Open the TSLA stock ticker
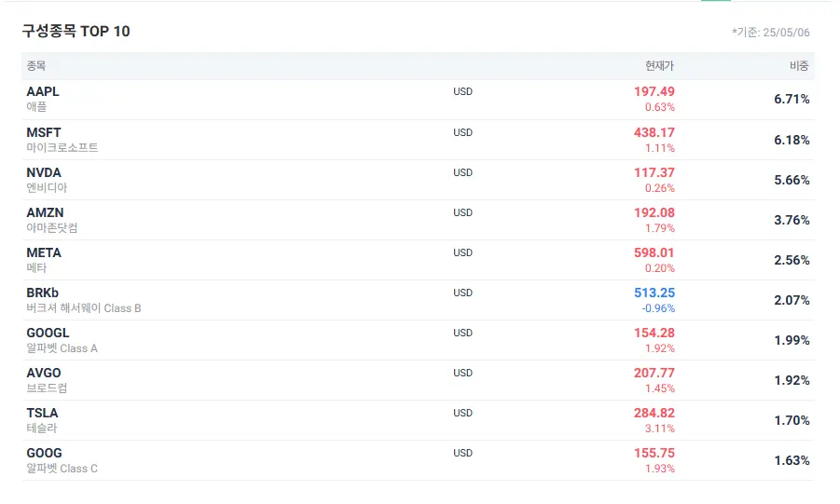Screen dimensions: 840x504 tap(42, 413)
